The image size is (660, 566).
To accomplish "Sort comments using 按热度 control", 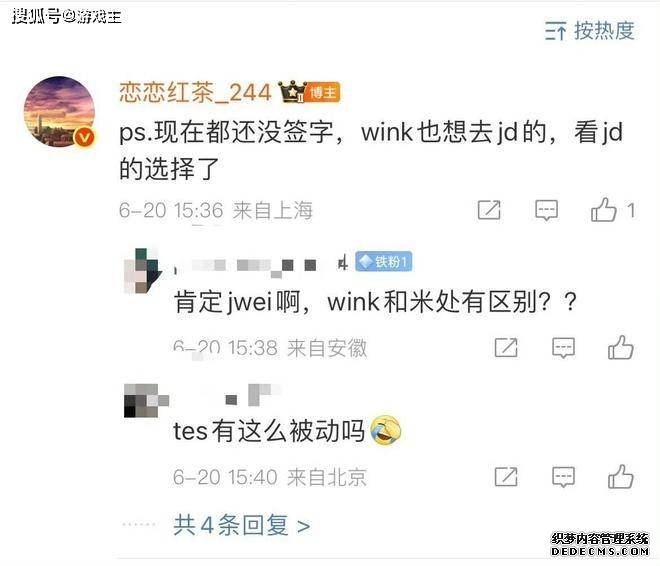I will 590,31.
